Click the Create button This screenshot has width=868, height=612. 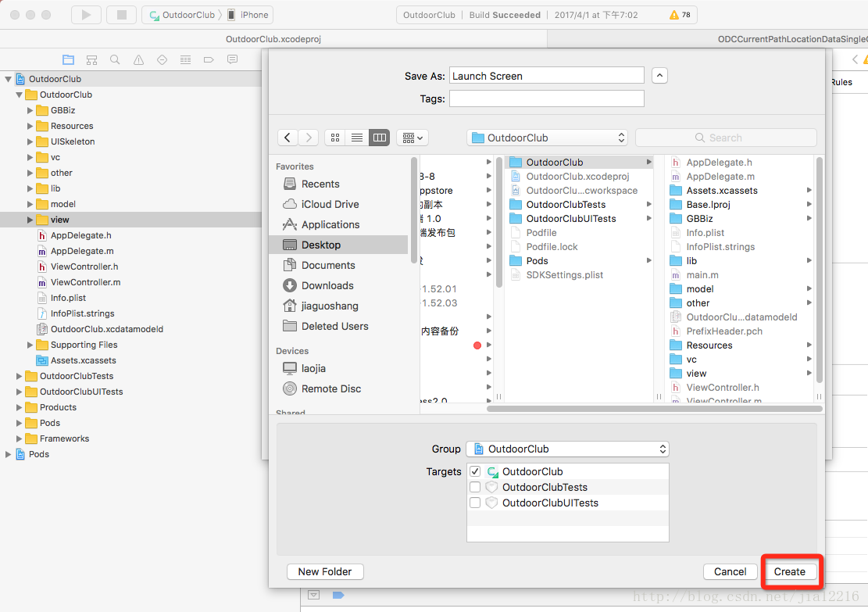[x=789, y=571]
